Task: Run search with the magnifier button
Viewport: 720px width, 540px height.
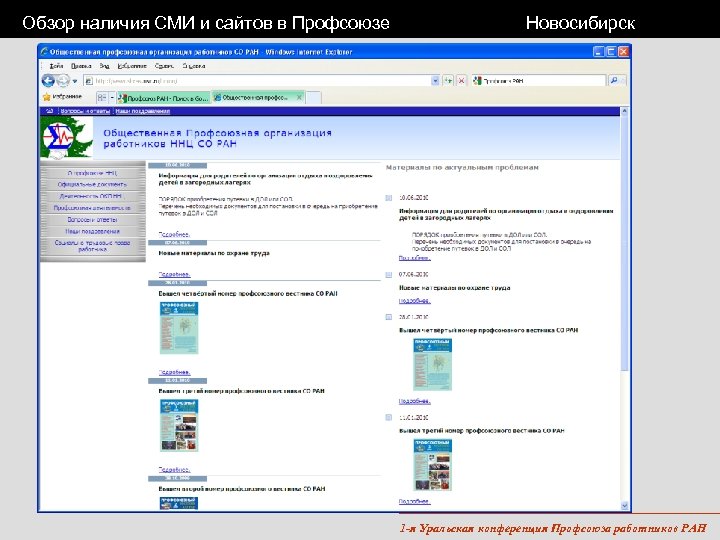Action: 613,80
